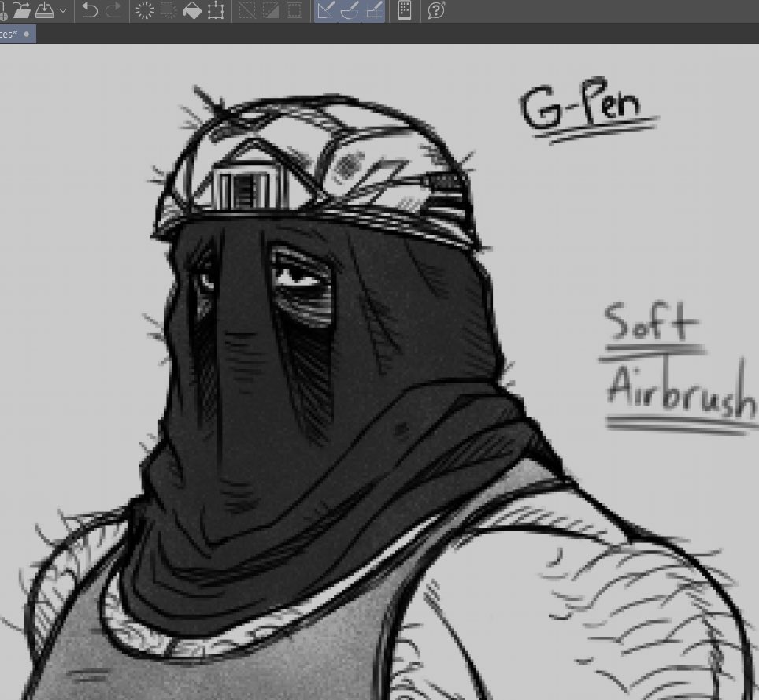The height and width of the screenshot is (700, 759).
Task: Redo the undone action
Action: tap(113, 10)
